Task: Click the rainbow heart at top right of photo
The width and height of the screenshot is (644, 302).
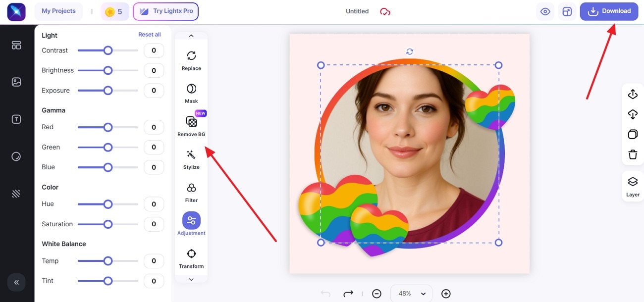Action: pyautogui.click(x=490, y=107)
